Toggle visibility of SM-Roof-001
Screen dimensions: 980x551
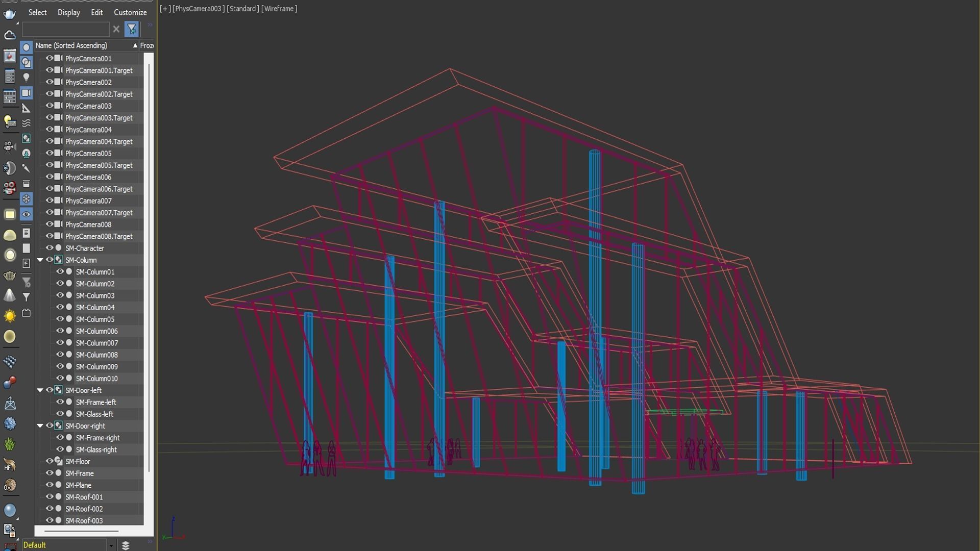pos(50,496)
